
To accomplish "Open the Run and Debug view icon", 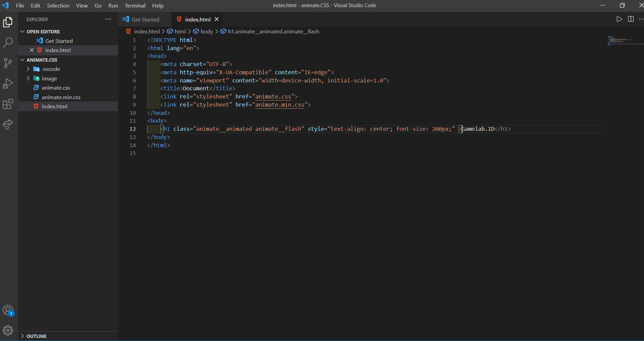I will coord(8,83).
